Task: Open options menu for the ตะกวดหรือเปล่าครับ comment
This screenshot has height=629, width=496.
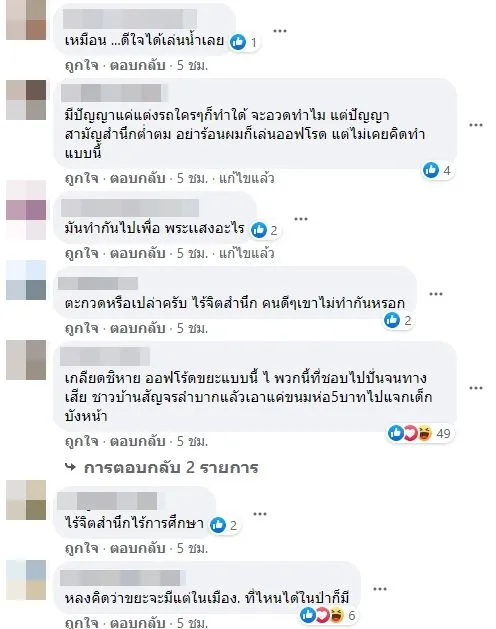Action: tap(436, 294)
